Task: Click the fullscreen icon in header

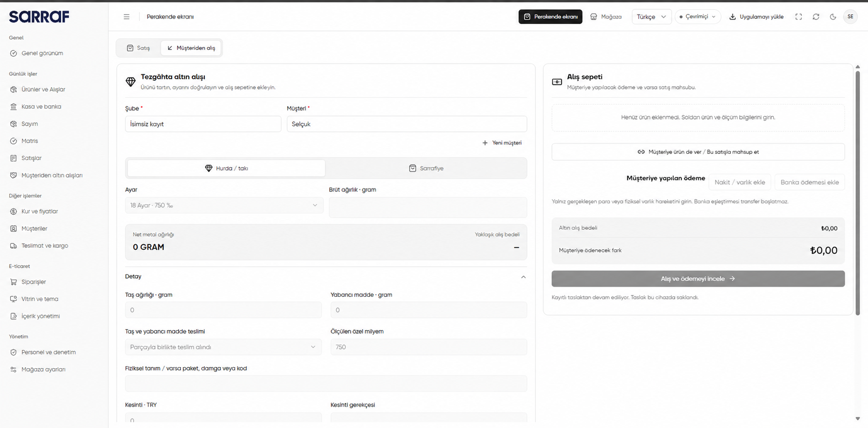Action: [x=798, y=17]
